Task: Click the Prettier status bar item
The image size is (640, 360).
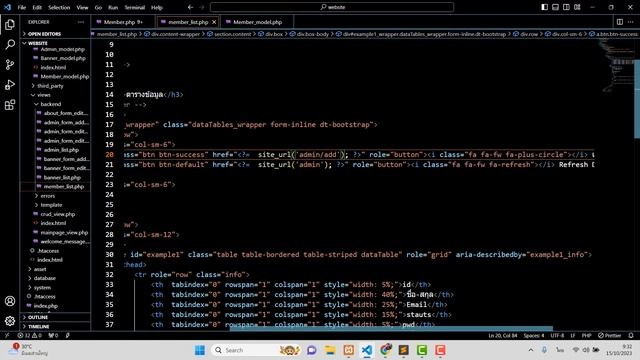Action: point(610,336)
